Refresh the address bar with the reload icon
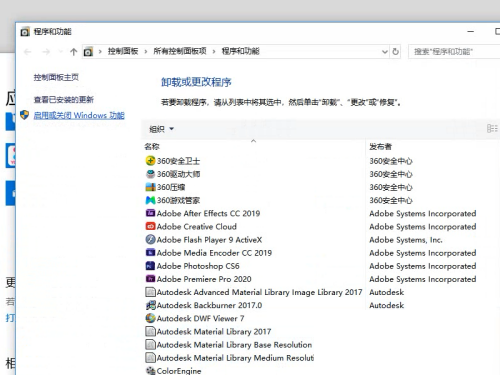 (395, 52)
